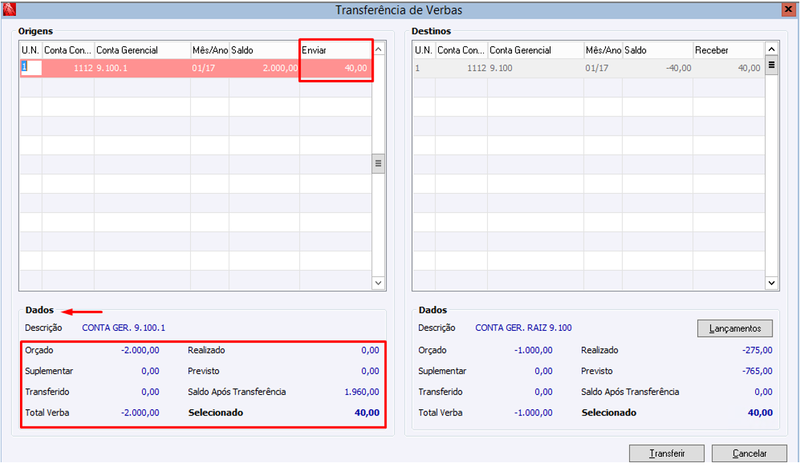Click Enviar column header in Origens
Image resolution: width=800 pixels, height=465 pixels.
click(x=335, y=50)
